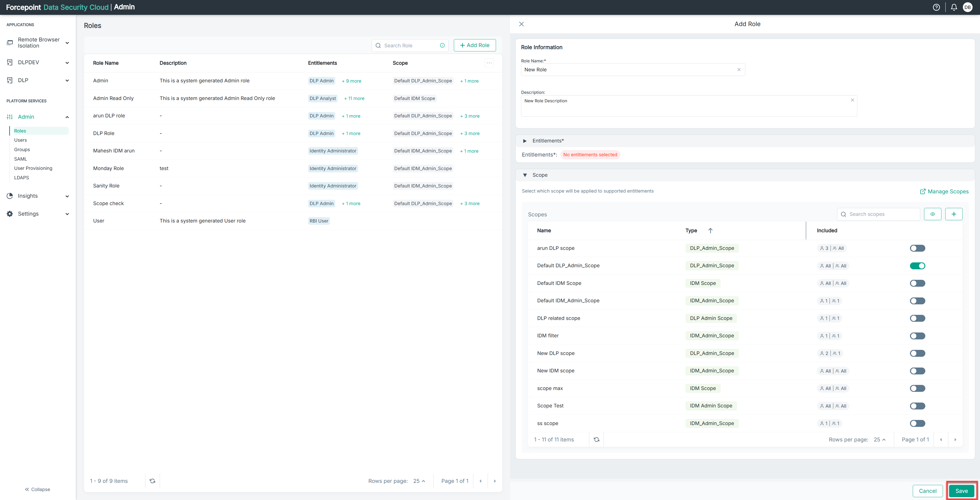Clear the Role Name field text
The height and width of the screenshot is (500, 980).
click(739, 70)
